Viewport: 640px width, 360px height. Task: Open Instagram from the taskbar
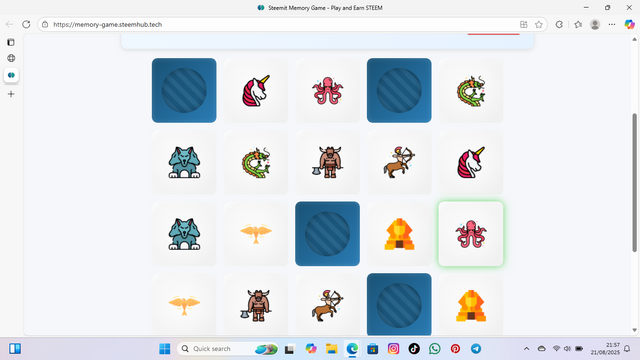[x=393, y=349]
